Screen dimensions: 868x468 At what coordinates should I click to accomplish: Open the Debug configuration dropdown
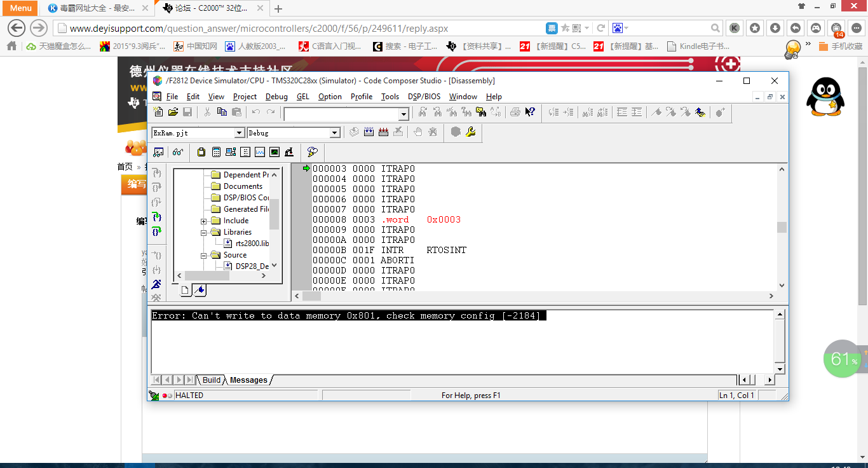tap(335, 133)
